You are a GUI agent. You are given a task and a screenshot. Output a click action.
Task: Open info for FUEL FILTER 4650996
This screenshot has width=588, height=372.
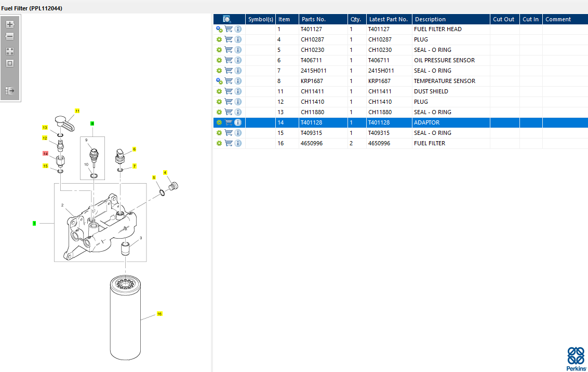pos(238,143)
